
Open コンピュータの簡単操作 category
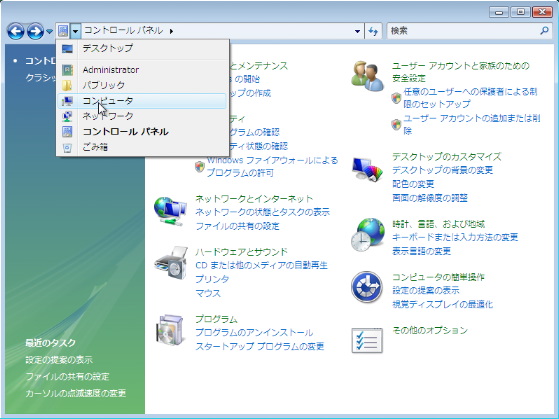tap(438, 277)
